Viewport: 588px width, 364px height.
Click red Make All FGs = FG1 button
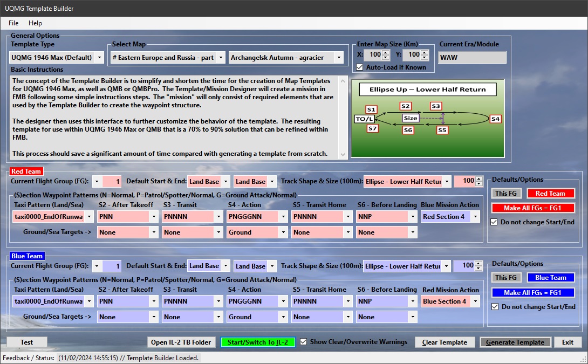pos(533,208)
